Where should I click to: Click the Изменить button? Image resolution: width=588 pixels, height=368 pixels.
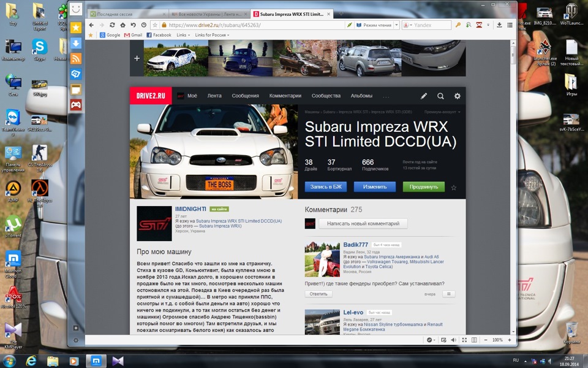click(375, 186)
